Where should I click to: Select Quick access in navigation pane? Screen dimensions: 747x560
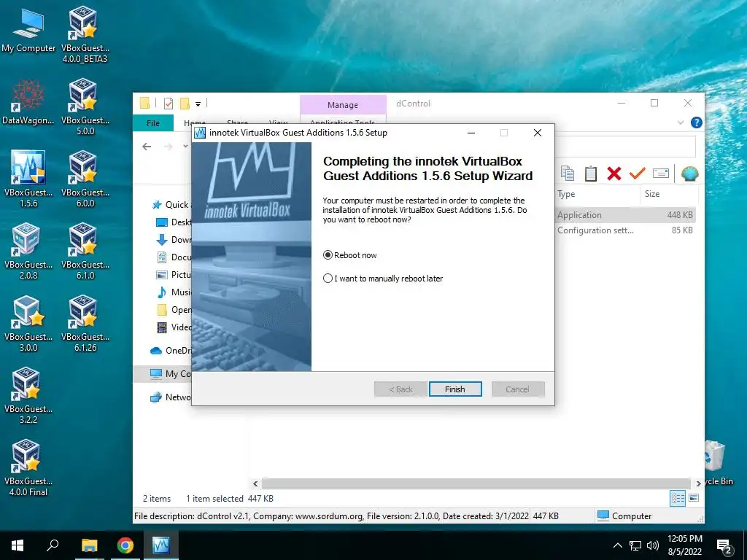pyautogui.click(x=171, y=205)
